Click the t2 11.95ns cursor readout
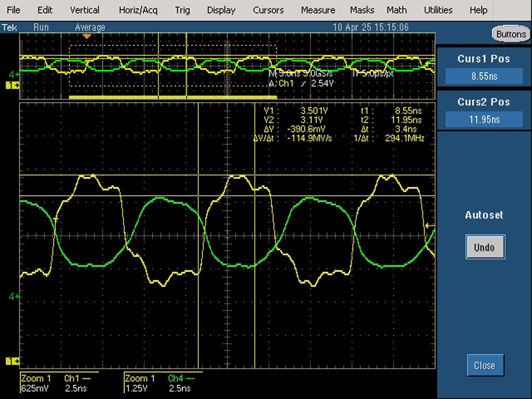 coord(391,120)
